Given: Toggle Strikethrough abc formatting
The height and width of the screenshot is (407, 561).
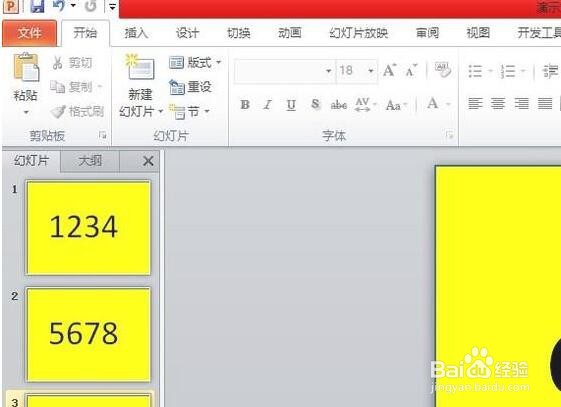Looking at the screenshot, I should pyautogui.click(x=338, y=105).
